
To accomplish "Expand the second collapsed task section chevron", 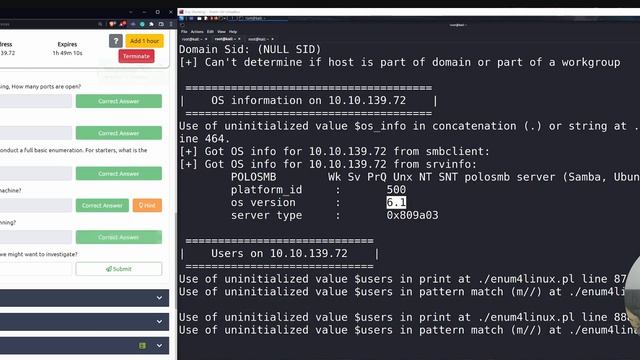I will [160, 322].
